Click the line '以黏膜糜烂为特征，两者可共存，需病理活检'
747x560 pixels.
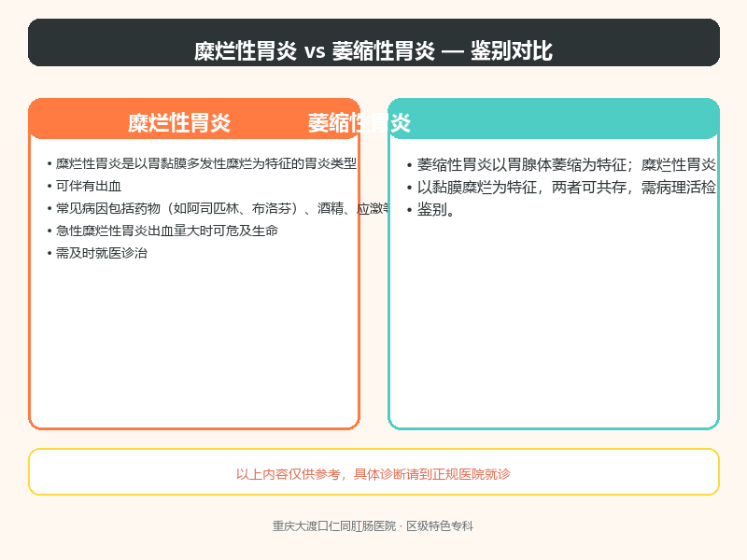point(567,188)
